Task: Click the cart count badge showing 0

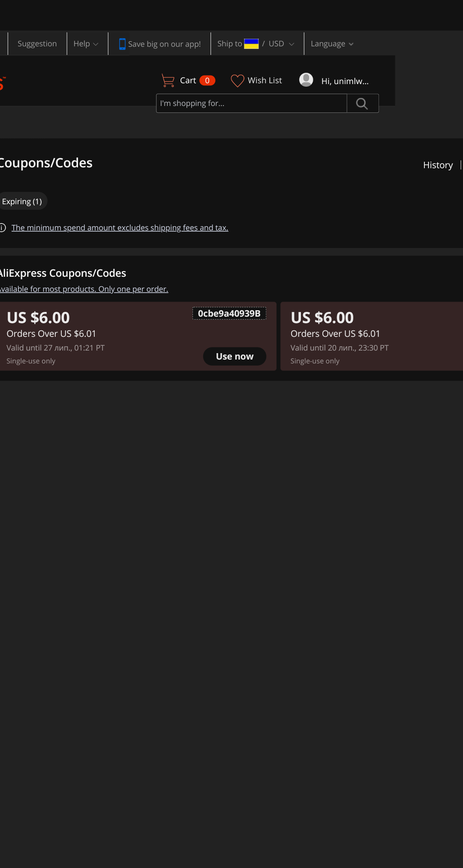Action: 207,81
